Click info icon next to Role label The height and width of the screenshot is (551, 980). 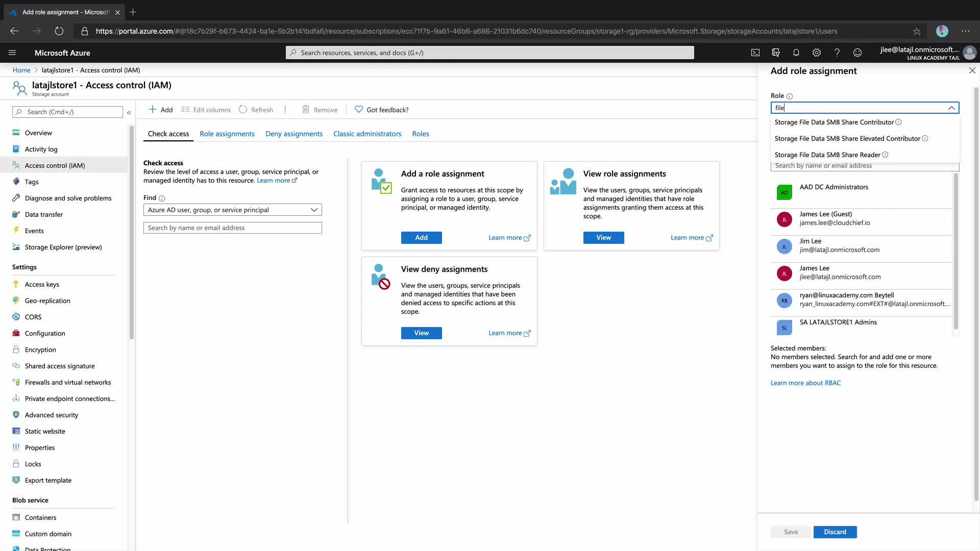coord(790,96)
